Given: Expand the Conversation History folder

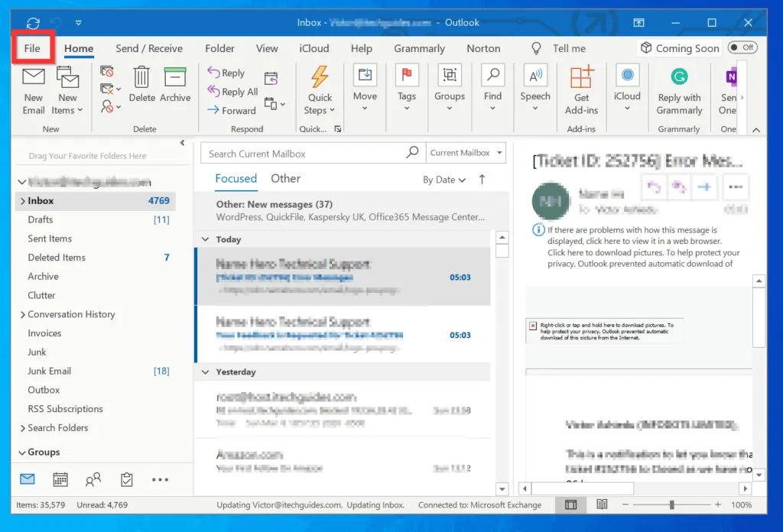Looking at the screenshot, I should (x=24, y=314).
